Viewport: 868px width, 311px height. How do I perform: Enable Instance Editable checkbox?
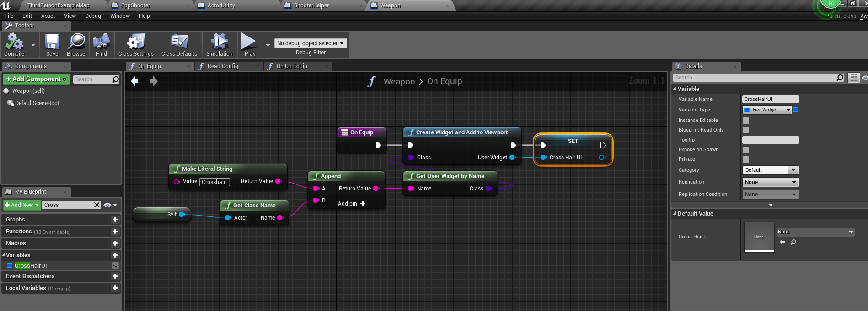coord(746,121)
